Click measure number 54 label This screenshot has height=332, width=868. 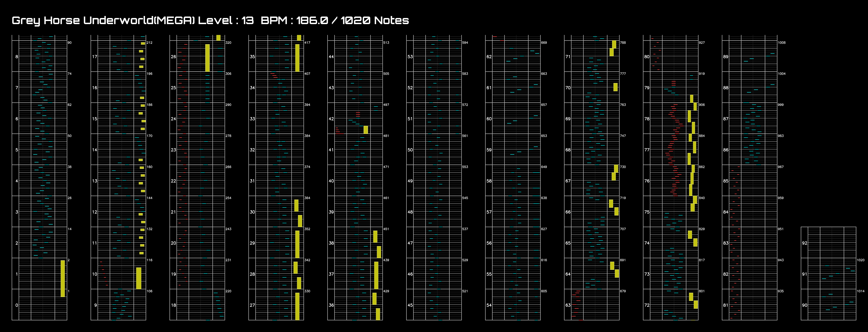(489, 305)
